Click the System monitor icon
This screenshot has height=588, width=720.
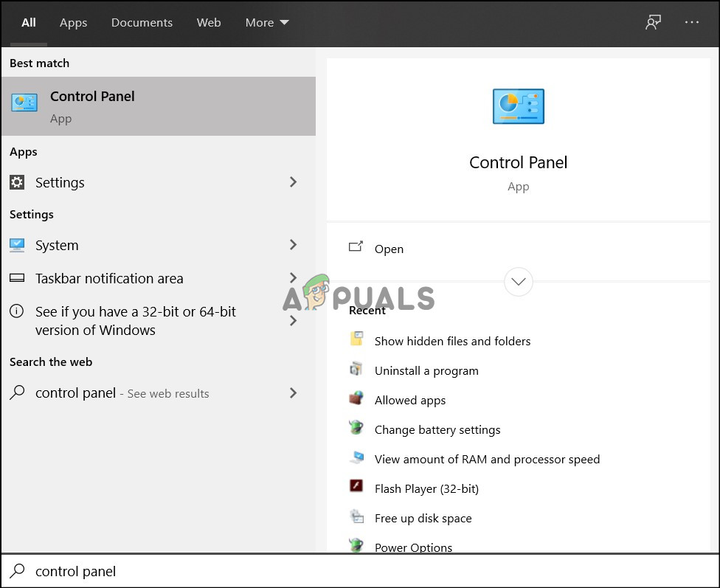pos(17,245)
